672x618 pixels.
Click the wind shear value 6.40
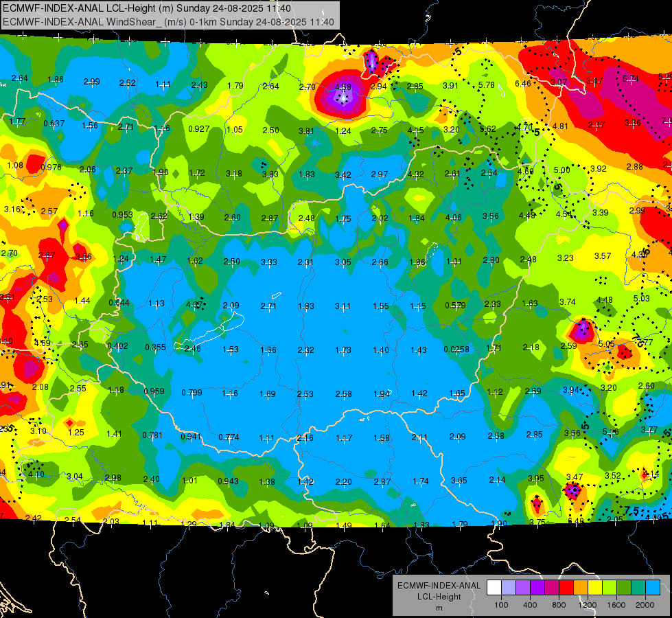click(x=576, y=521)
